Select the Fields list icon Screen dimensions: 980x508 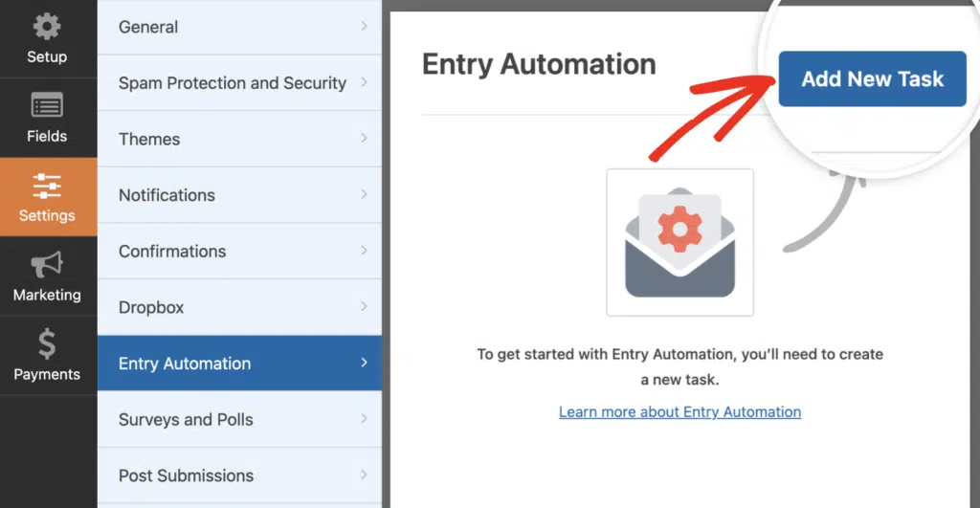click(x=47, y=105)
